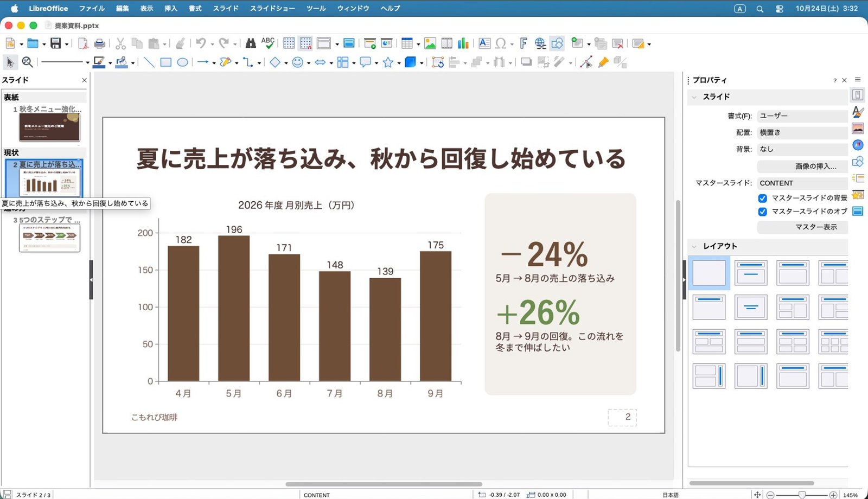Open the マスタースライド CONTENT dropdown
The image size is (868, 499).
[802, 183]
